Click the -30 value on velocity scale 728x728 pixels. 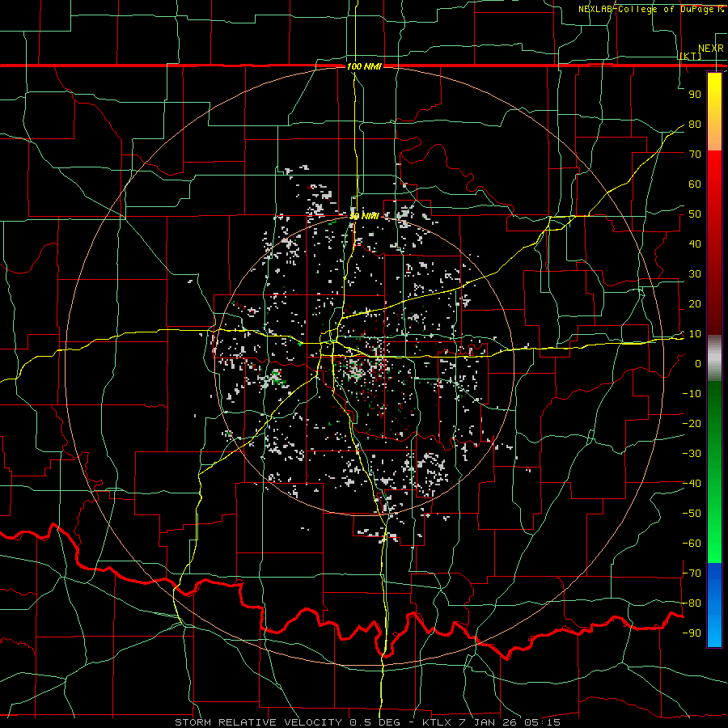pos(692,454)
